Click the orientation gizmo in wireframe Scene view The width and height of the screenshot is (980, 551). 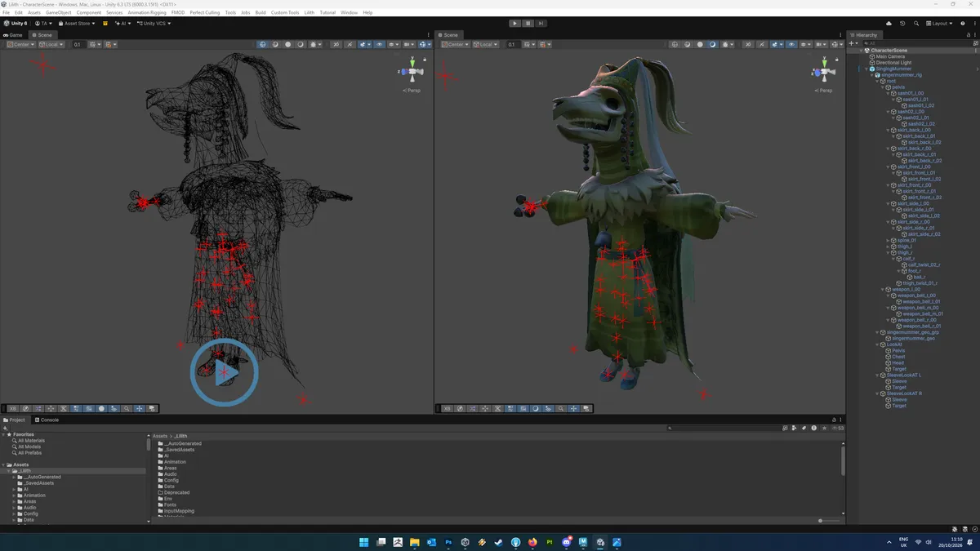pyautogui.click(x=414, y=72)
